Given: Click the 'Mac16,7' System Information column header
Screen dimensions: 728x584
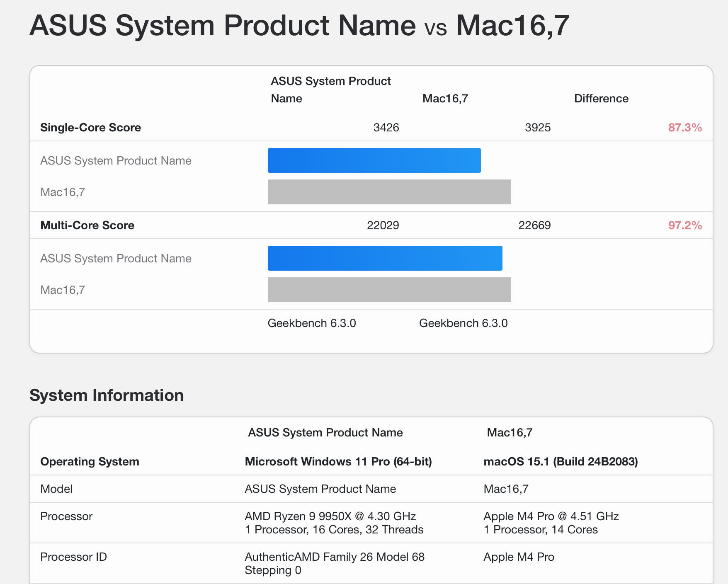Looking at the screenshot, I should pyautogui.click(x=510, y=432).
